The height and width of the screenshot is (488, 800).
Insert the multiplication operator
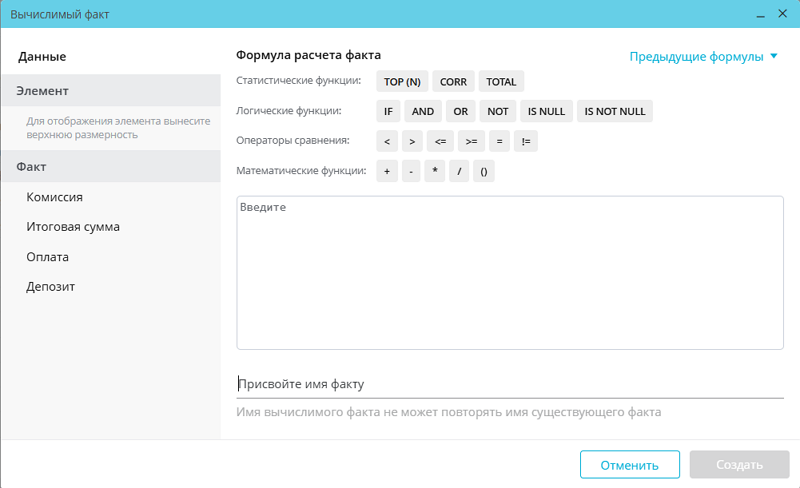435,172
